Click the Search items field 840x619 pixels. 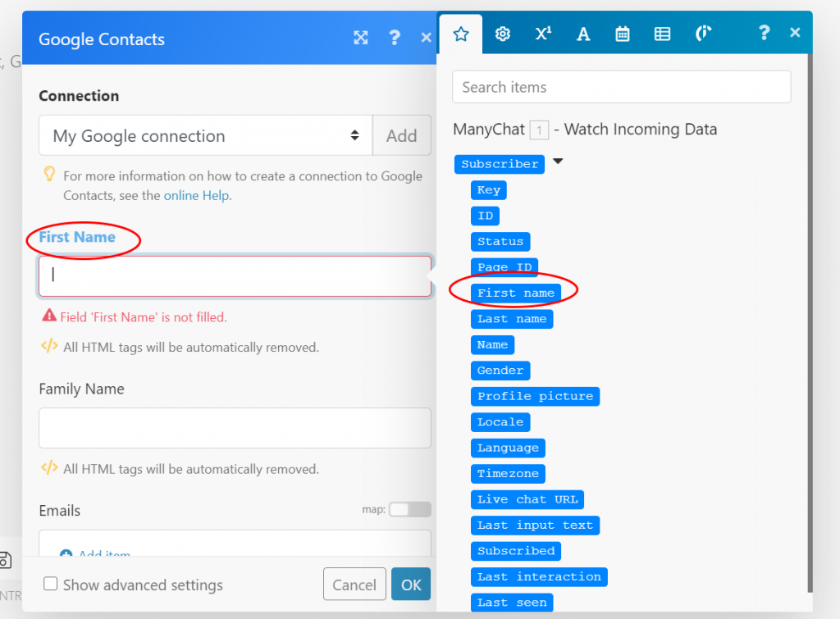tap(621, 87)
